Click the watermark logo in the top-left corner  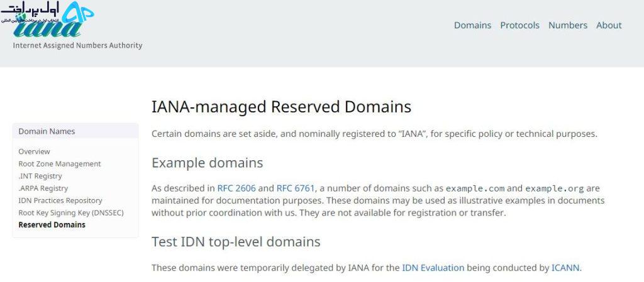tap(47, 13)
